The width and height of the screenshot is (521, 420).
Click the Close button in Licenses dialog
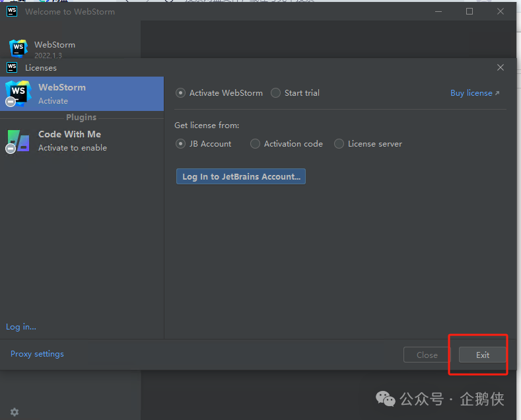click(x=427, y=355)
